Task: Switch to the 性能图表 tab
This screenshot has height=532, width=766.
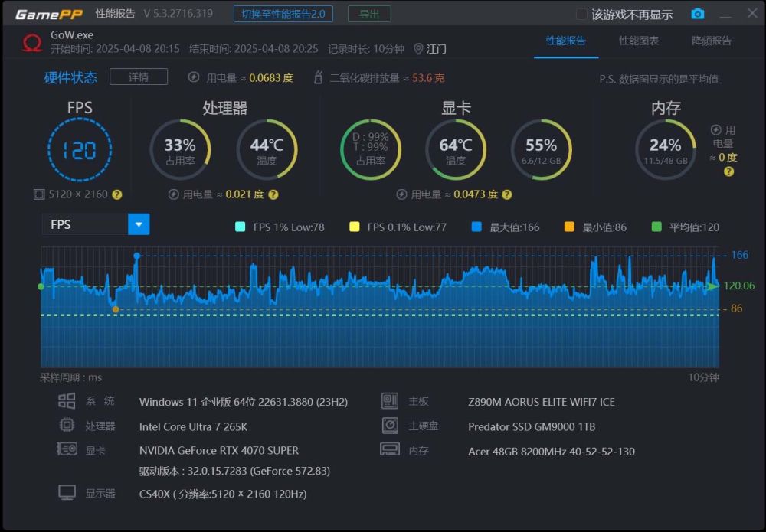Action: (x=639, y=41)
